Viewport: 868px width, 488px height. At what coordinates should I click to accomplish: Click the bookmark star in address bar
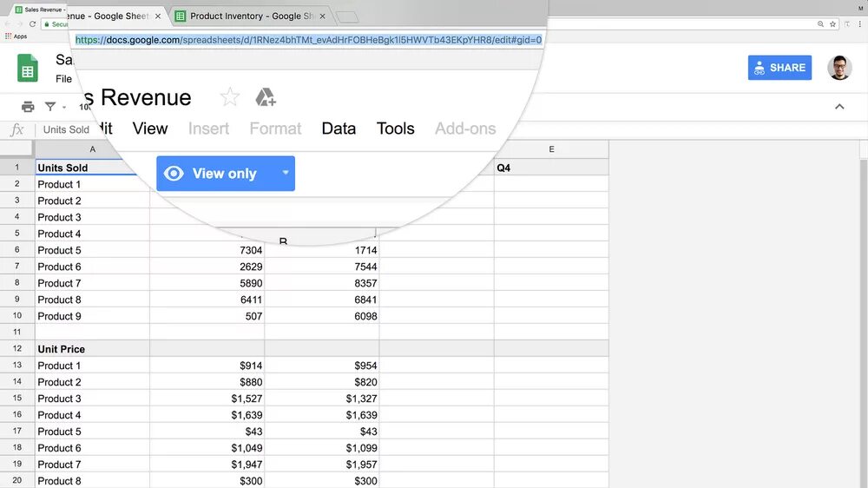pos(832,23)
